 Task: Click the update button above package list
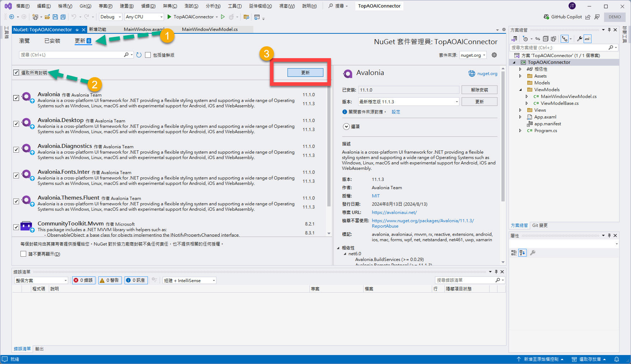click(x=305, y=73)
